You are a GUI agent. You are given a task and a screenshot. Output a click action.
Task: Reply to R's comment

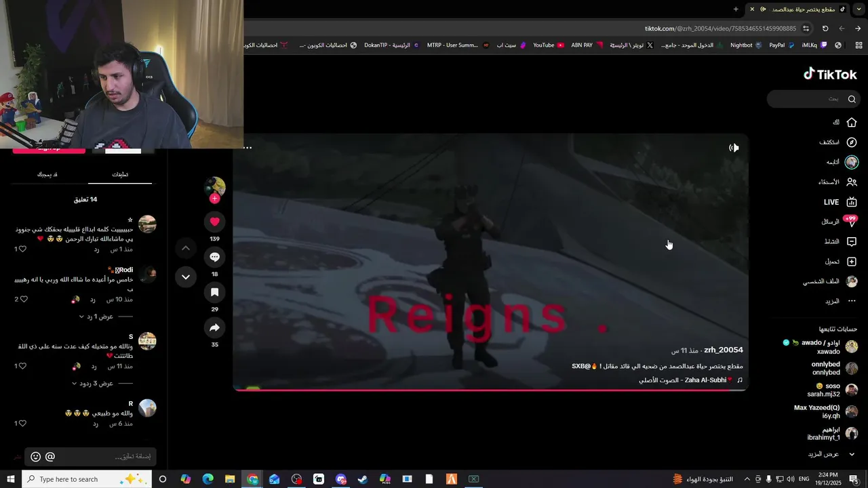96,424
